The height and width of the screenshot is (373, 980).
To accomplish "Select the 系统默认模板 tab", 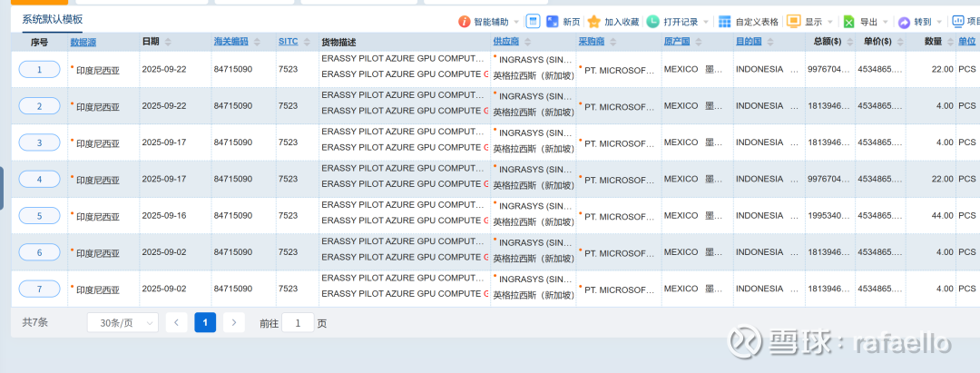I will coord(53,19).
